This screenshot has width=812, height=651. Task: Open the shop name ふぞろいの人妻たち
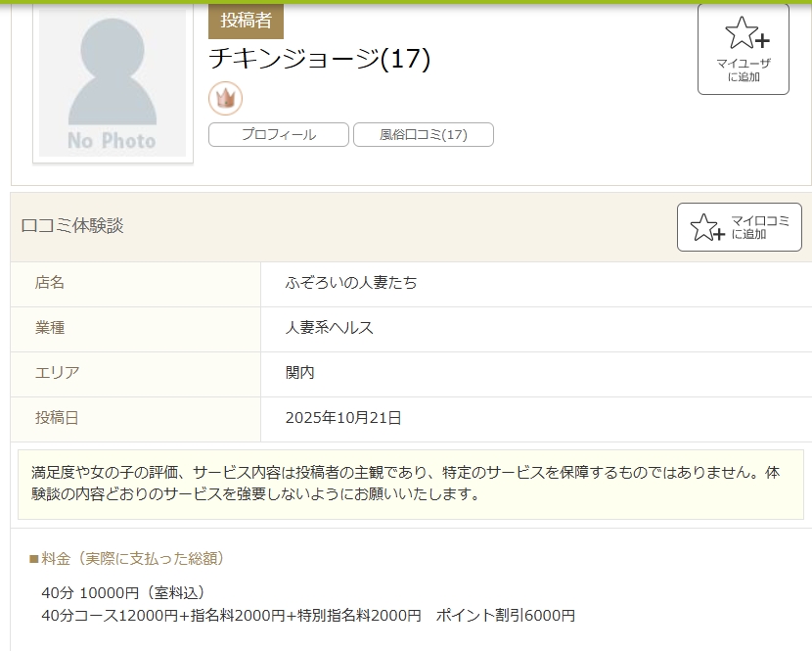(x=351, y=283)
